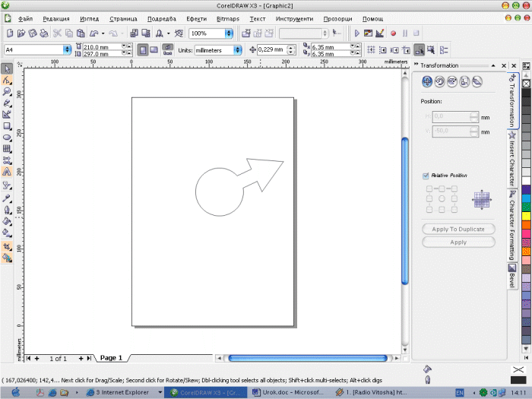
Task: Open the Rotate tab in Transformation docker
Action: coord(439,82)
